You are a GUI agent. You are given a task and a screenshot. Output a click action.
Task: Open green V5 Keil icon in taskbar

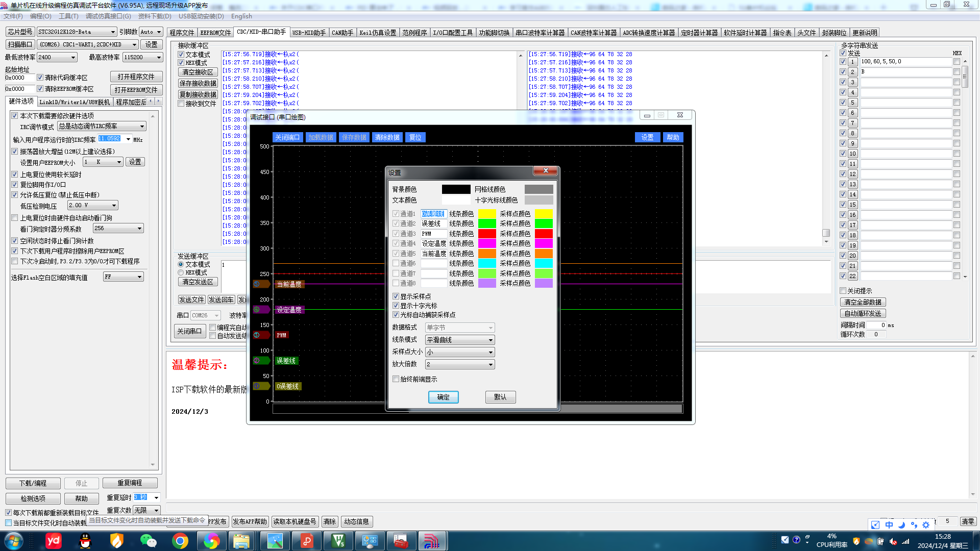338,541
